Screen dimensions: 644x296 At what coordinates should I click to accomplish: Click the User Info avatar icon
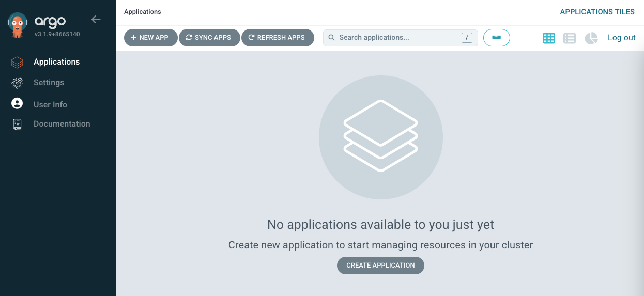pyautogui.click(x=17, y=104)
